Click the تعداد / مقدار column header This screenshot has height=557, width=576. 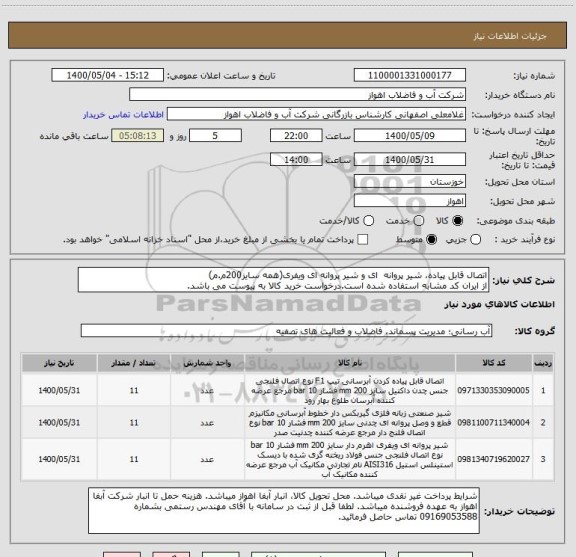pos(134,363)
